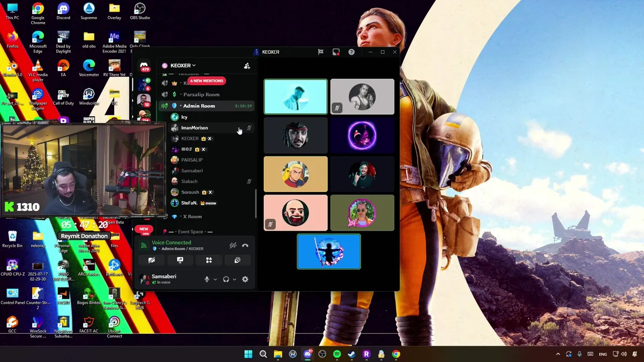The height and width of the screenshot is (362, 644).
Task: Select the bearded cartoon avatar pink tile
Action: pyautogui.click(x=295, y=213)
